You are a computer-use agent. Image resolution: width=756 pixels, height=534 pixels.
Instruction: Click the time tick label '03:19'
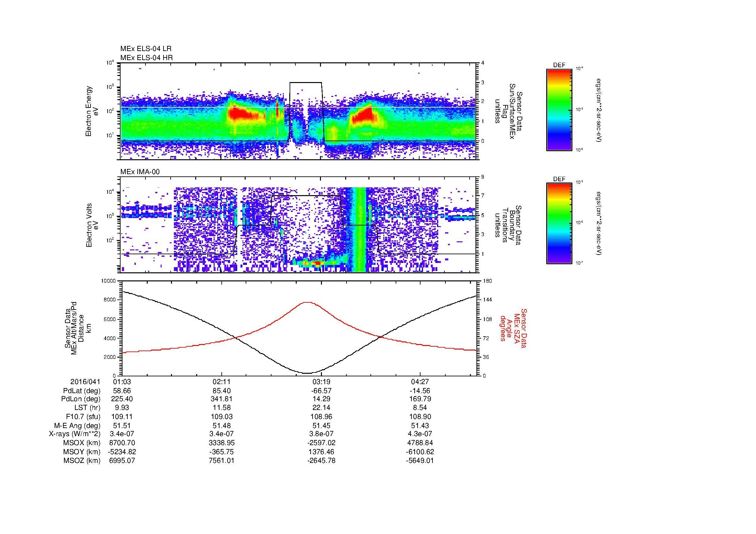321,382
